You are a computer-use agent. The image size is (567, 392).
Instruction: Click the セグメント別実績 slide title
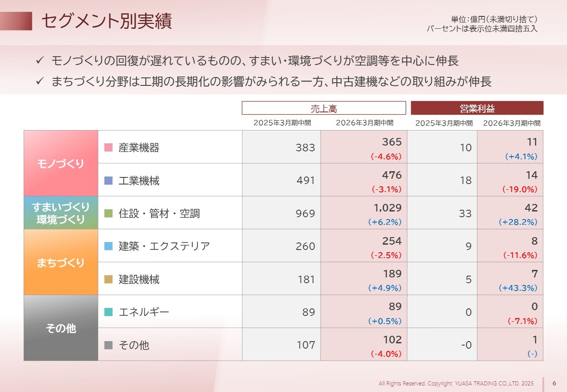(106, 21)
